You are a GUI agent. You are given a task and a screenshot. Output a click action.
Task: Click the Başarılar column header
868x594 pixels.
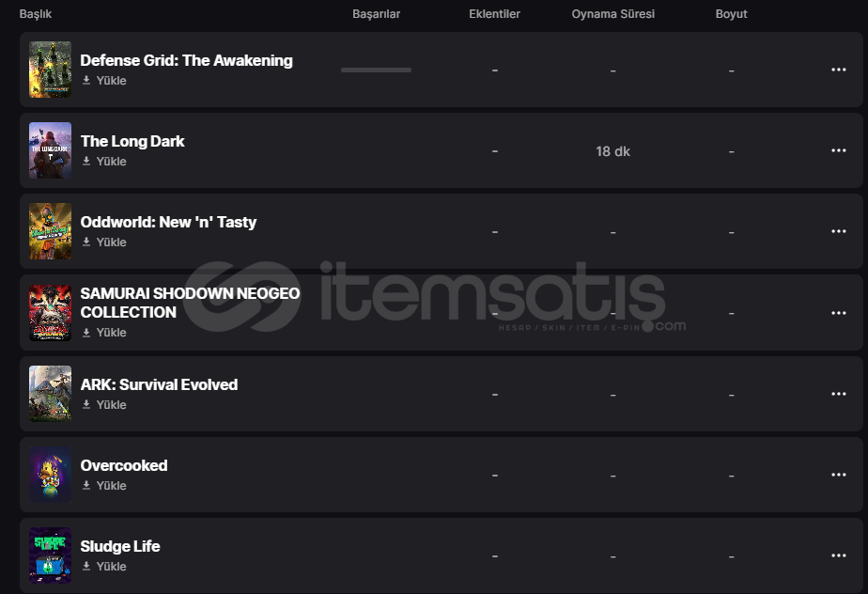click(376, 14)
